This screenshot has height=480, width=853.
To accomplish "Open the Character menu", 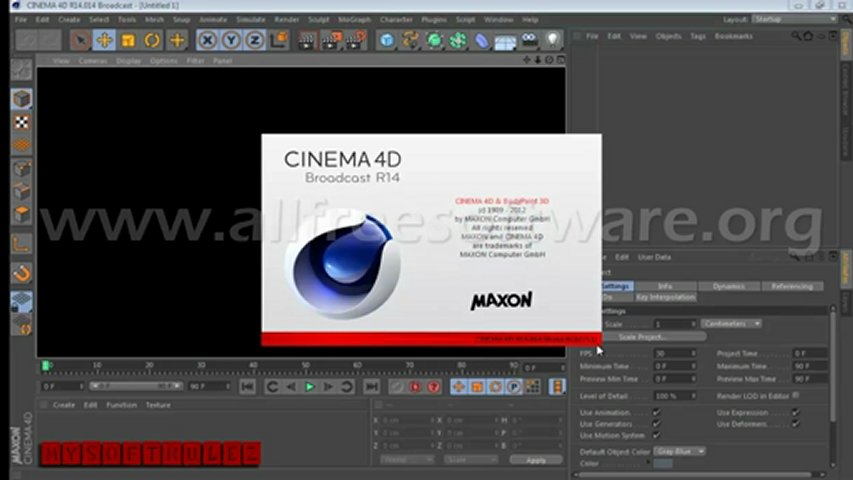I will coord(396,20).
